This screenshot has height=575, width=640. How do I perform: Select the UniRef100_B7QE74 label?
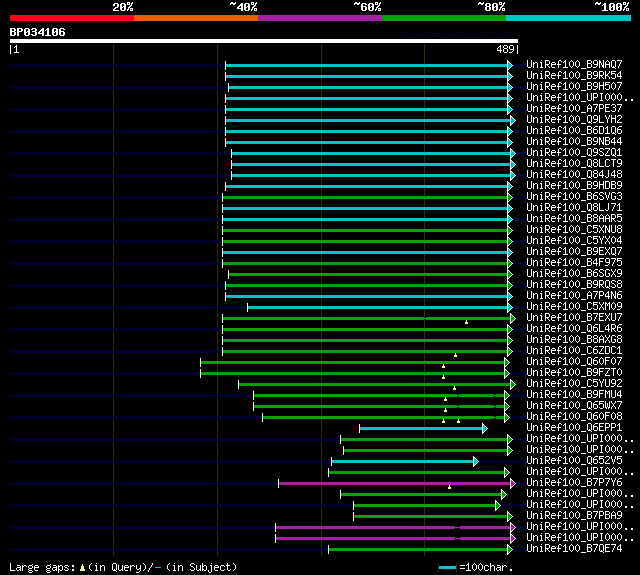coord(574,549)
